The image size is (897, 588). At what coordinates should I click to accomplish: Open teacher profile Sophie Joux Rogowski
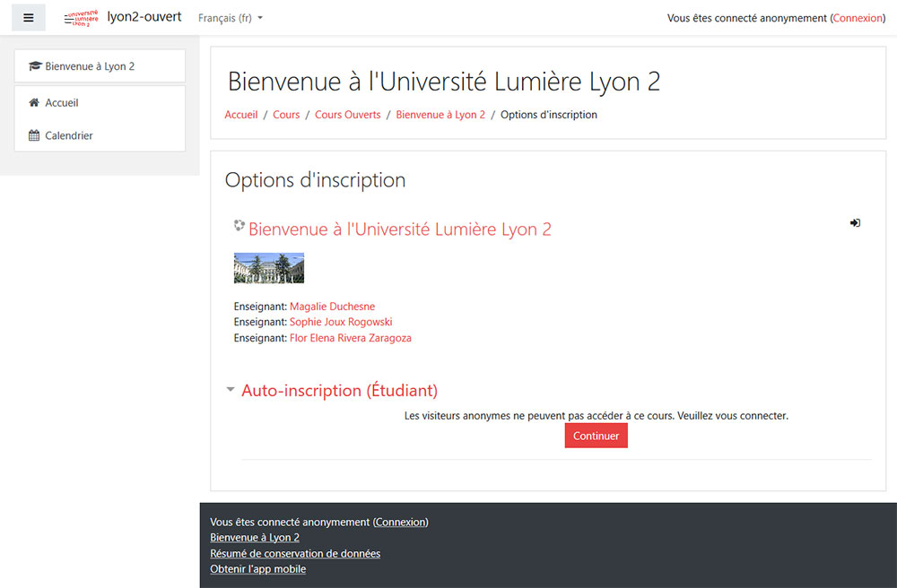pos(341,322)
